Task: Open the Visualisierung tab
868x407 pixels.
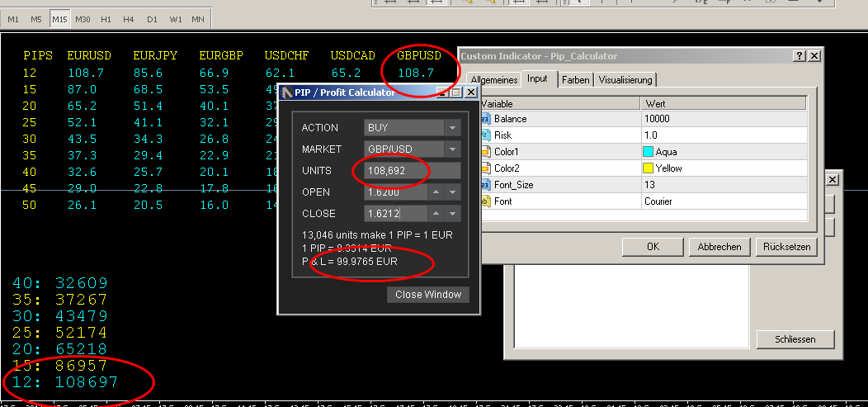Action: [x=625, y=80]
